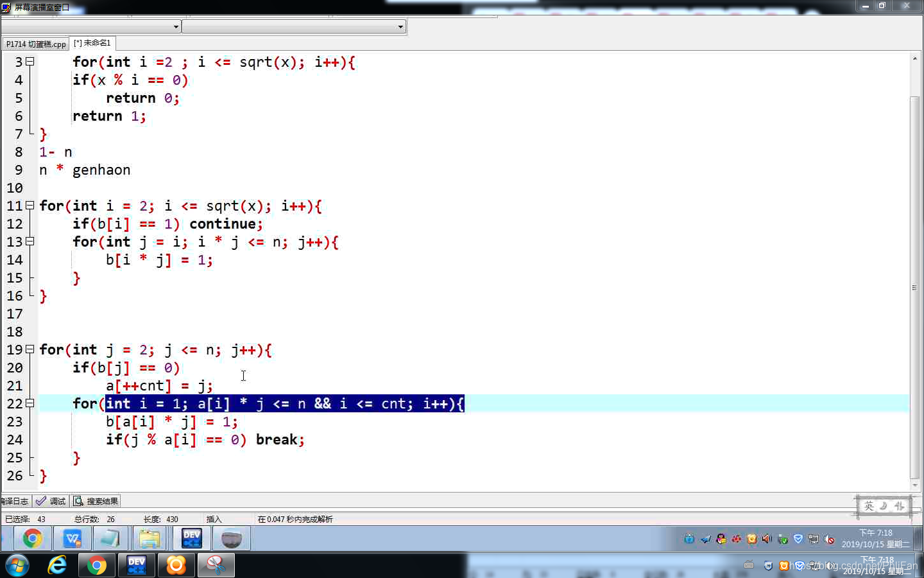Click the first blue tray icon
The image size is (924, 578).
[x=689, y=539]
